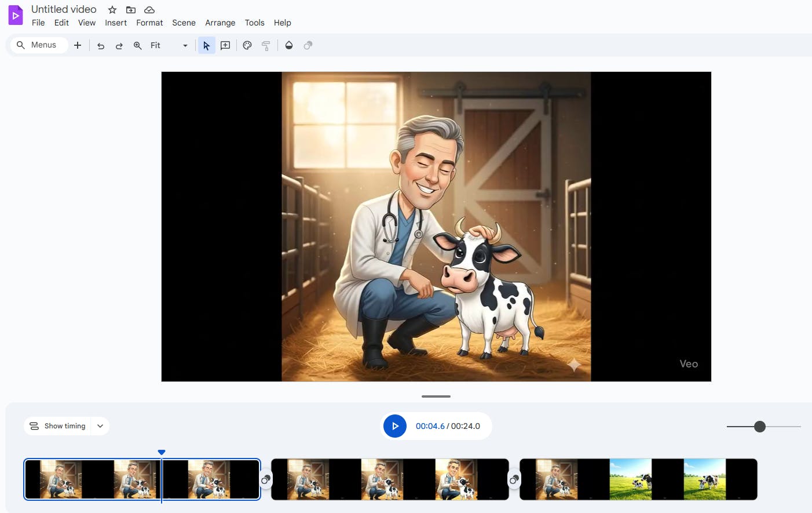Click the timeline zoom slider handle
This screenshot has height=513, width=812.
760,427
